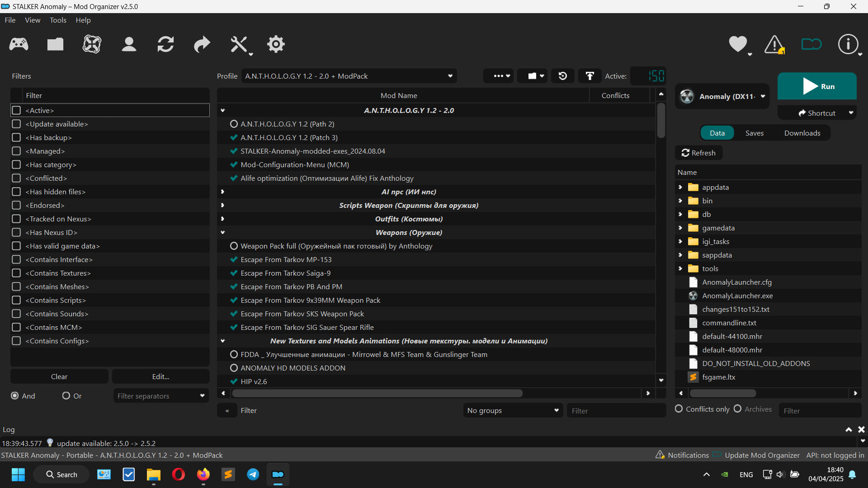This screenshot has width=868, height=488.
Task: Expand the AI npc separator group
Action: 222,192
